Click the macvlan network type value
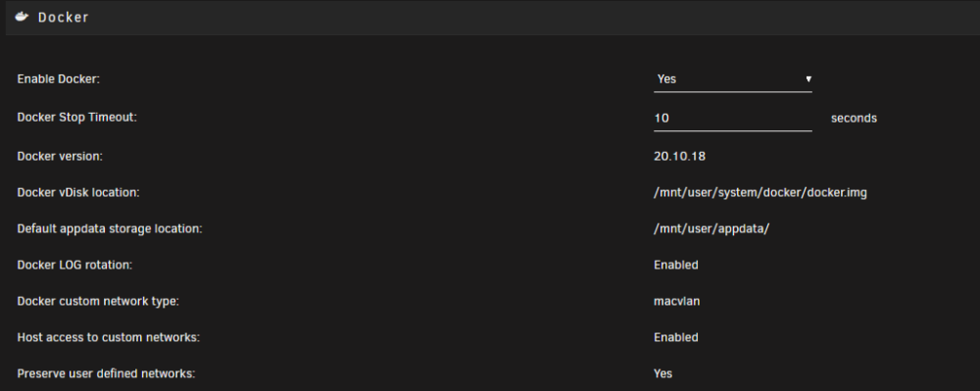This screenshot has width=980, height=391. coord(677,301)
